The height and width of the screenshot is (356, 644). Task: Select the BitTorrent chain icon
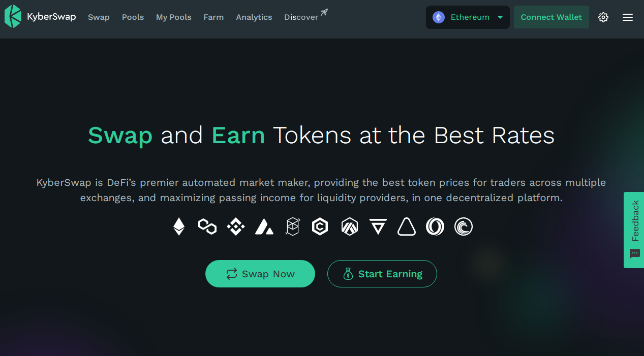pyautogui.click(x=464, y=226)
